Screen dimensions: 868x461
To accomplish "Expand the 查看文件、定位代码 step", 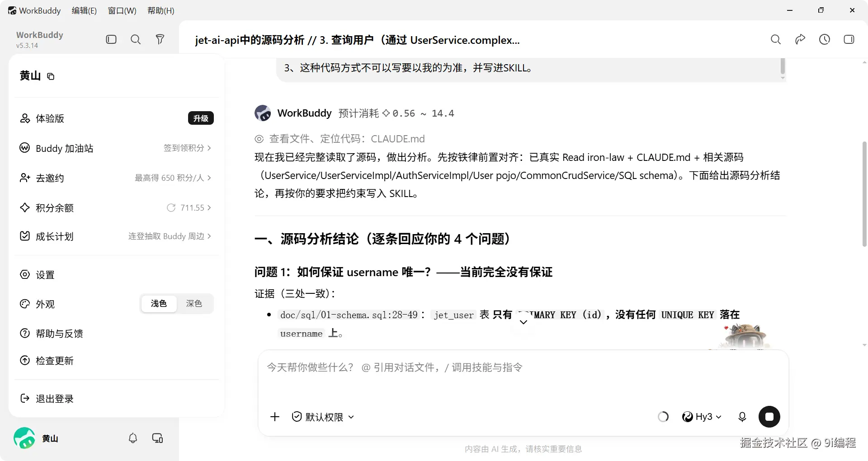I will click(340, 139).
